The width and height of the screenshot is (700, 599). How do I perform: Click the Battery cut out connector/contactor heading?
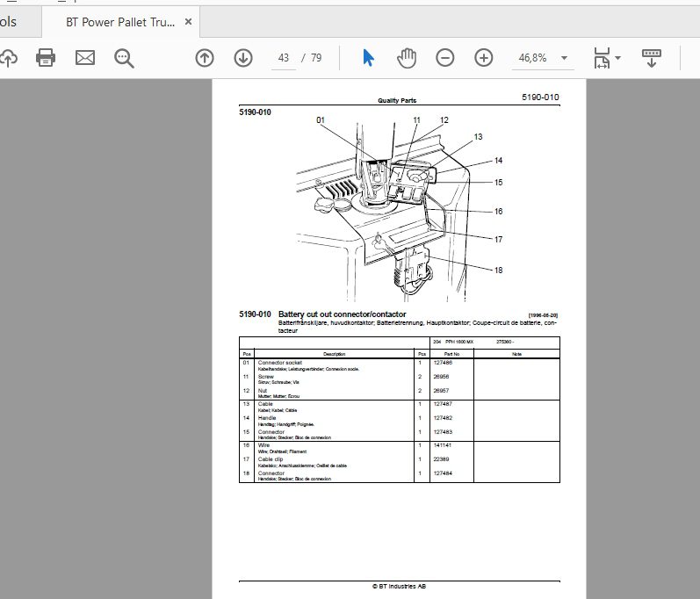342,314
